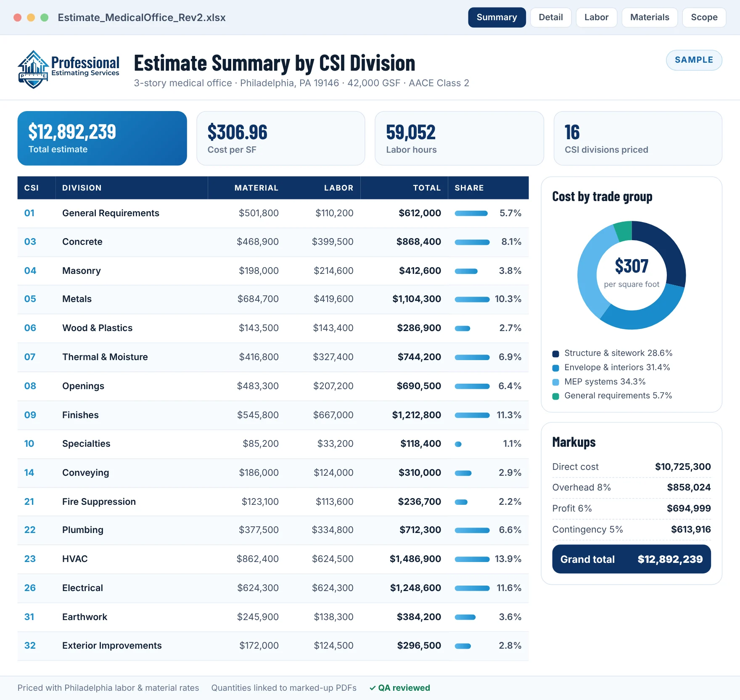The height and width of the screenshot is (700, 740).
Task: Click Envelope & interiors legend swatch
Action: [x=556, y=368]
